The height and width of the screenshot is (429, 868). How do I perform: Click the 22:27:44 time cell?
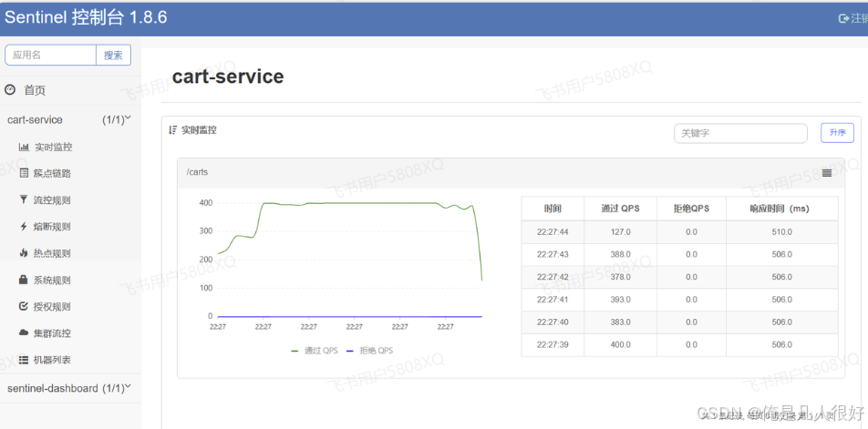point(553,232)
